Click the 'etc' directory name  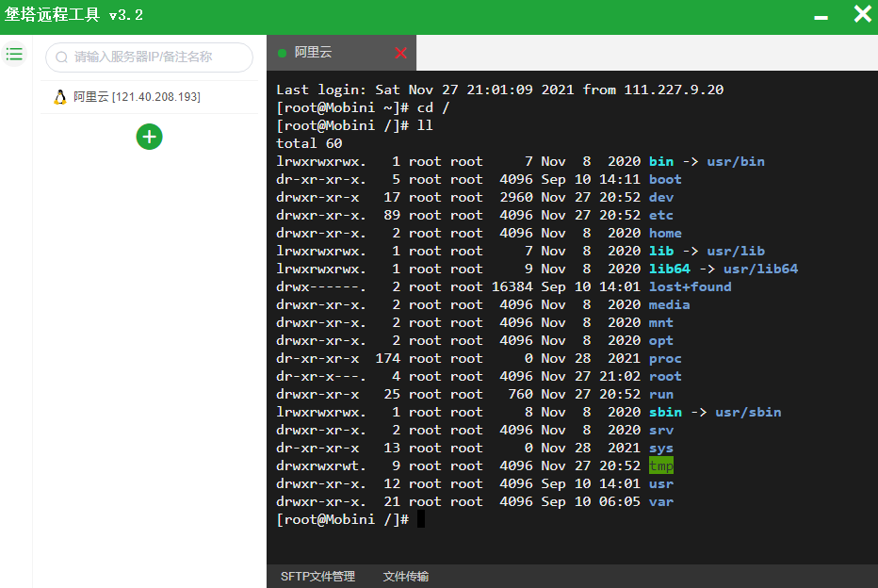(661, 215)
